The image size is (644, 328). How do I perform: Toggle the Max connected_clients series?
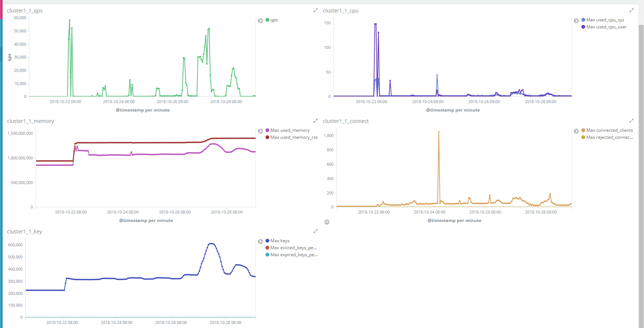click(x=609, y=130)
